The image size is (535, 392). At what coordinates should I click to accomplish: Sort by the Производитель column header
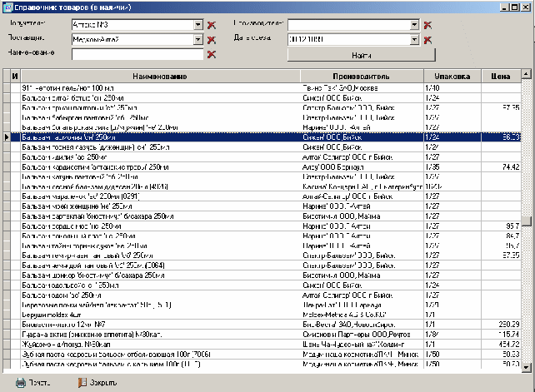point(361,76)
